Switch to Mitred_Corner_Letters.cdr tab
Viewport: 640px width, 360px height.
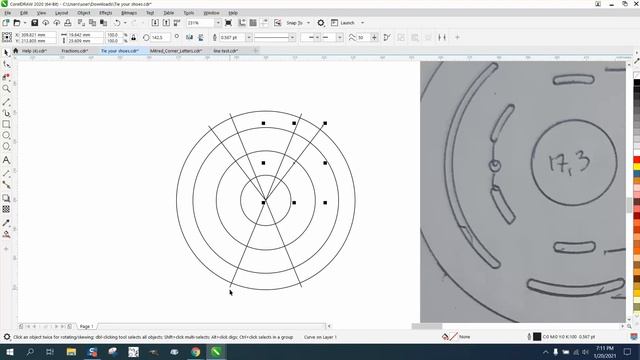(x=176, y=51)
